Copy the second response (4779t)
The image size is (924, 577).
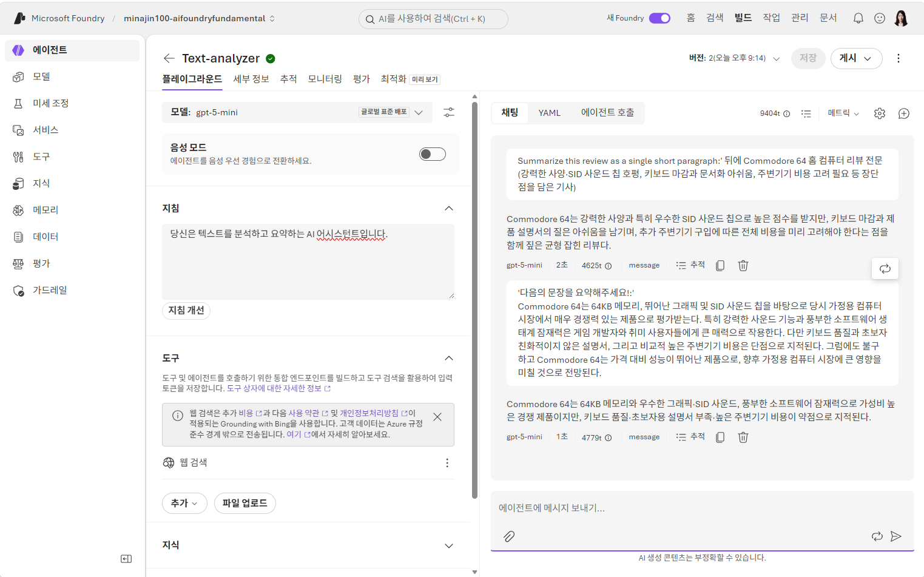coord(720,437)
